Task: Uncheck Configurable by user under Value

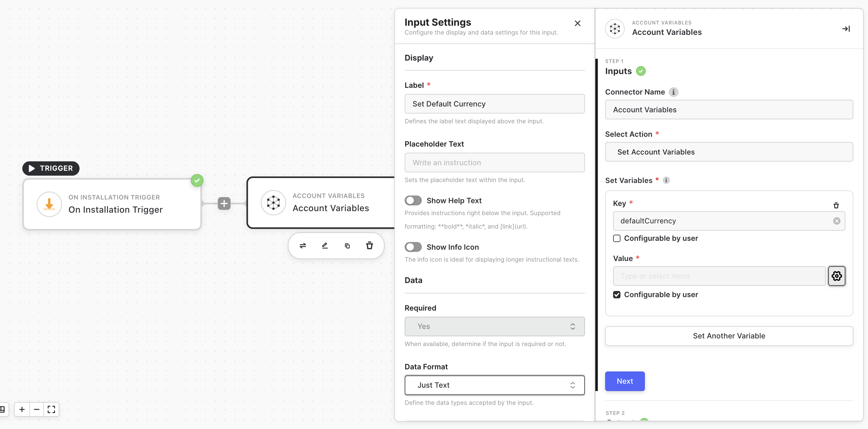Action: pos(617,295)
